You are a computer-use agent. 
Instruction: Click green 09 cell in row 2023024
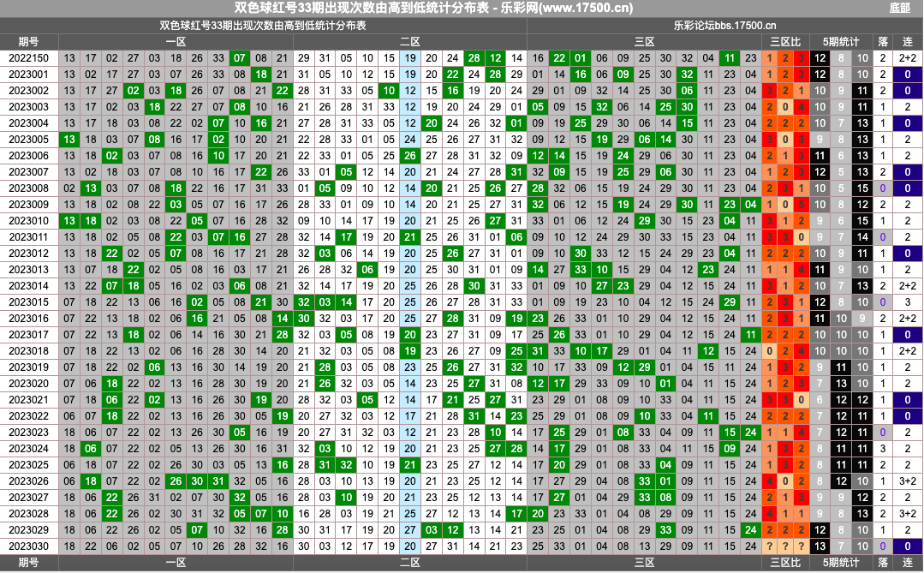(730, 448)
